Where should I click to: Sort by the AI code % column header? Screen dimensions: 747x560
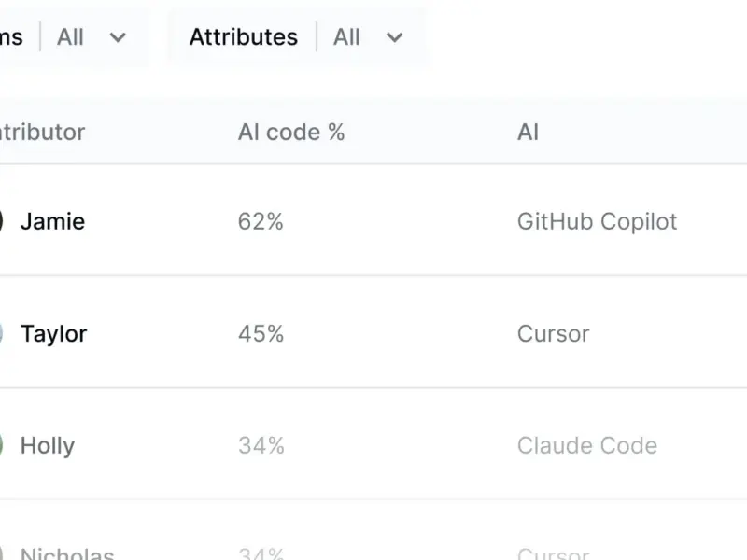(x=291, y=132)
